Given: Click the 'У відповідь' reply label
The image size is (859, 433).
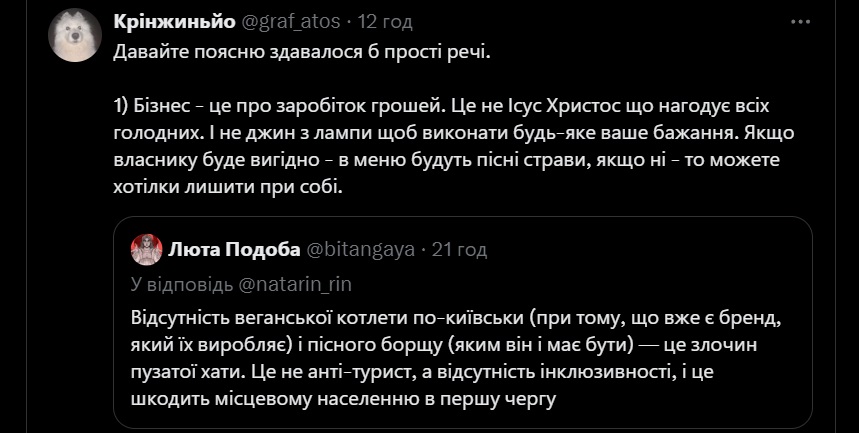Looking at the screenshot, I should [x=183, y=284].
